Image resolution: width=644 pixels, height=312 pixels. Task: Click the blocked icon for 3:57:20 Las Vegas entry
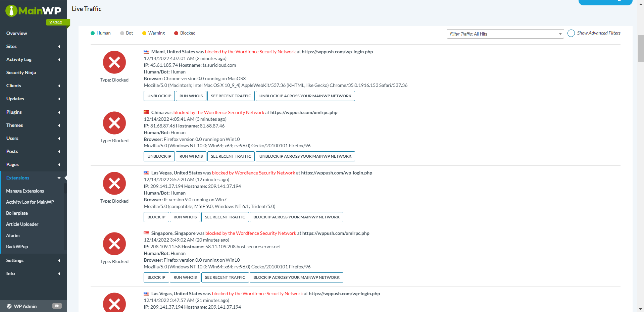tap(114, 184)
